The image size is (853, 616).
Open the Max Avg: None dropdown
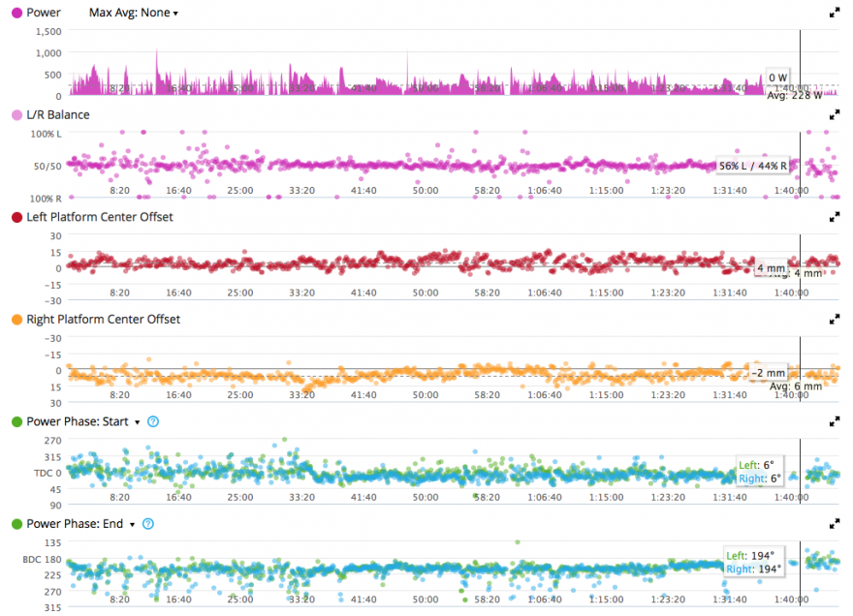coord(134,13)
